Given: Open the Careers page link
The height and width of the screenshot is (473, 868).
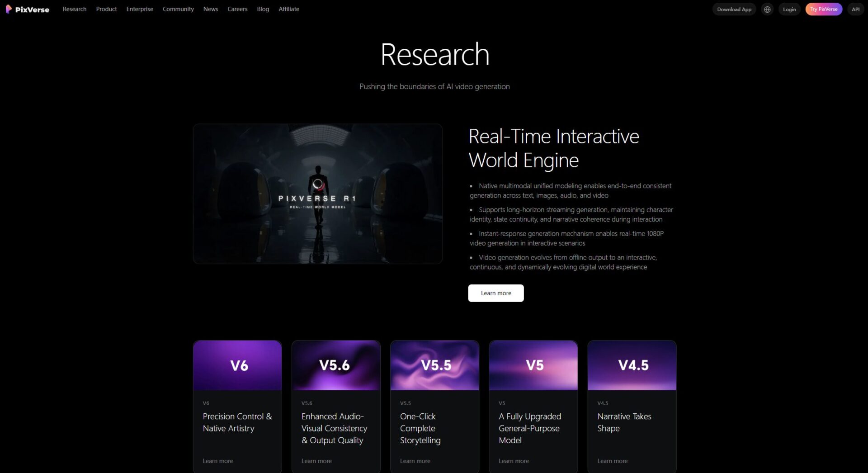Looking at the screenshot, I should click(237, 9).
